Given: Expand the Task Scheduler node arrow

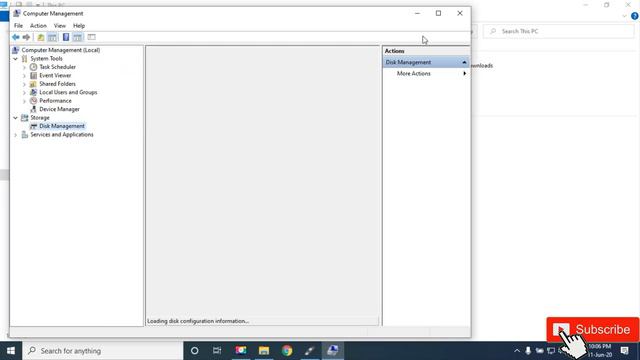Looking at the screenshot, I should coord(24,67).
